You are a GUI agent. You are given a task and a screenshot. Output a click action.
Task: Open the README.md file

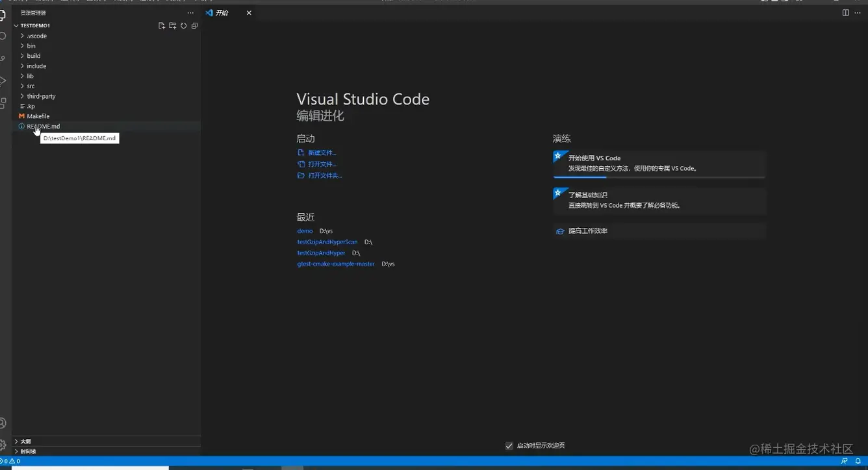point(107,127)
